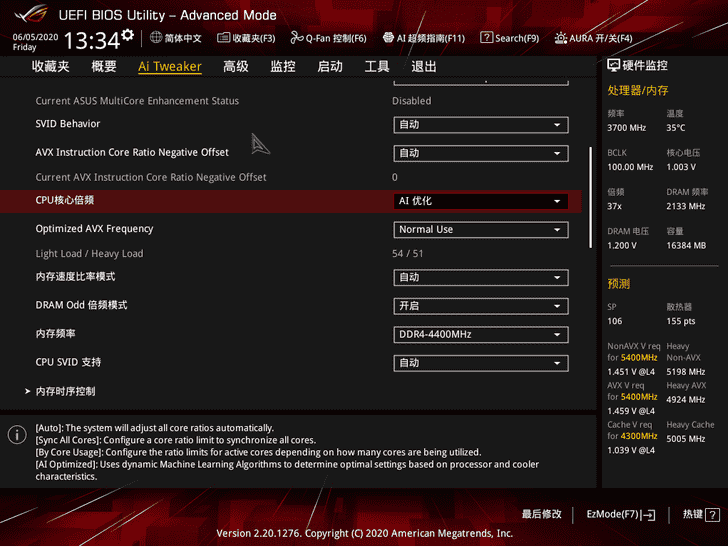The image size is (728, 547).
Task: Select the Ai Tweaker tab
Action: (x=170, y=66)
